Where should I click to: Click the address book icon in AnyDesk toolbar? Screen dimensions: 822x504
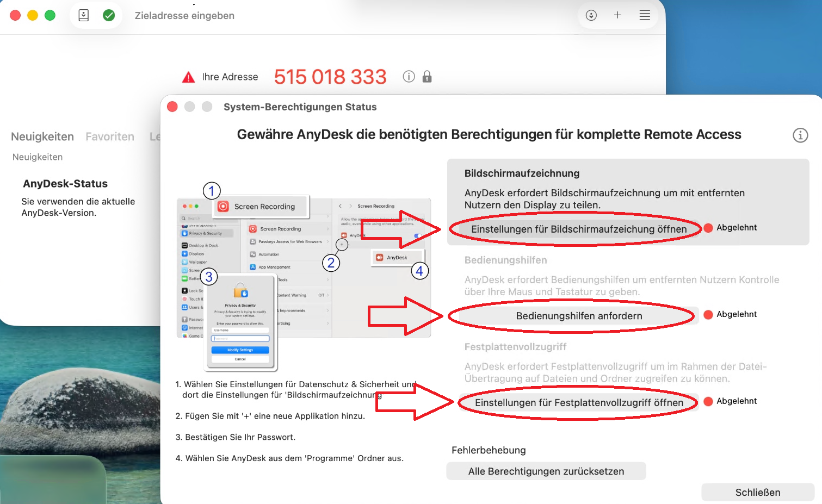click(x=84, y=15)
